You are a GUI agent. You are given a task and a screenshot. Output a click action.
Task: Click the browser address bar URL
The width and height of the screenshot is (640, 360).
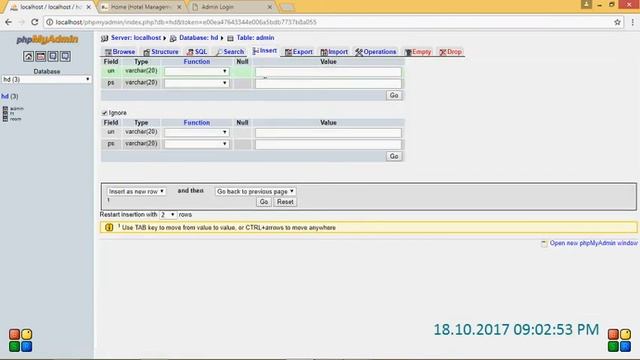pos(186,22)
